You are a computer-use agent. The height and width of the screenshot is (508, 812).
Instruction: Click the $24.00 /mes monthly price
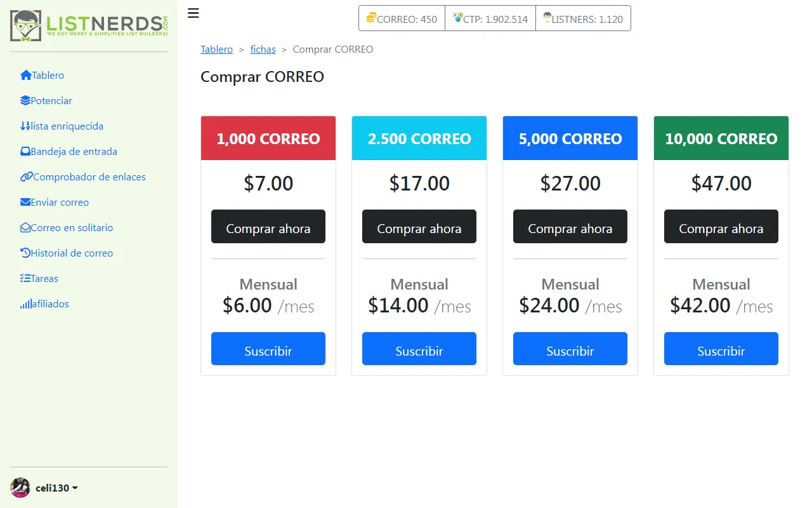click(x=570, y=305)
